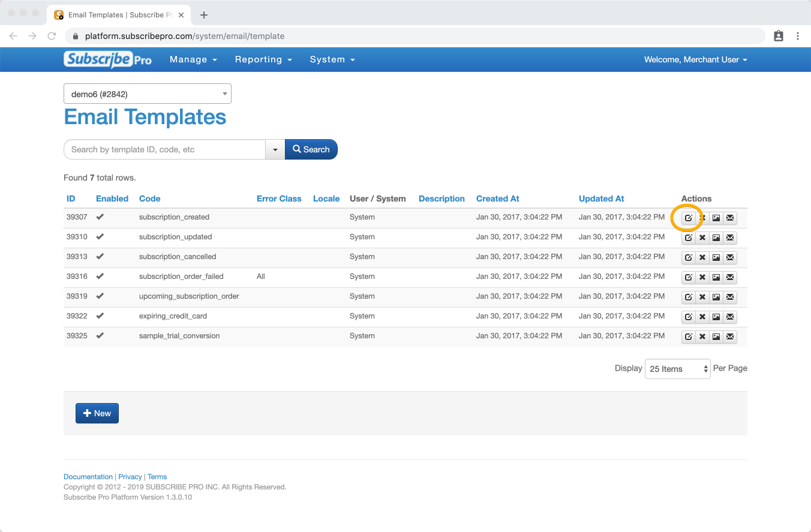The height and width of the screenshot is (532, 811).
Task: Open the Chrome three-dot menu
Action: tap(798, 36)
